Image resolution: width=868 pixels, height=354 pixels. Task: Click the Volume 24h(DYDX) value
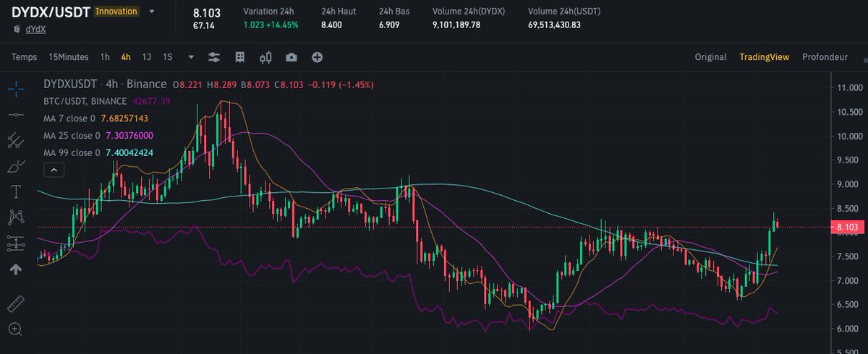(456, 25)
